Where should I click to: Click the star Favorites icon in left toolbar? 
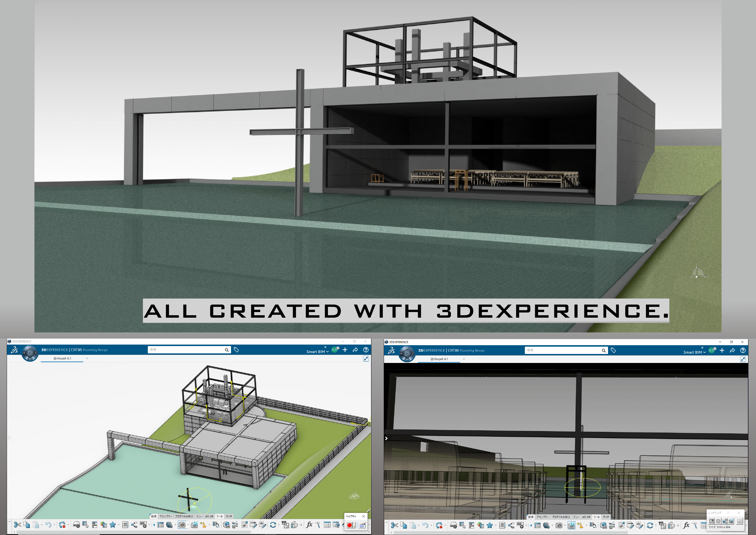pyautogui.click(x=113, y=525)
